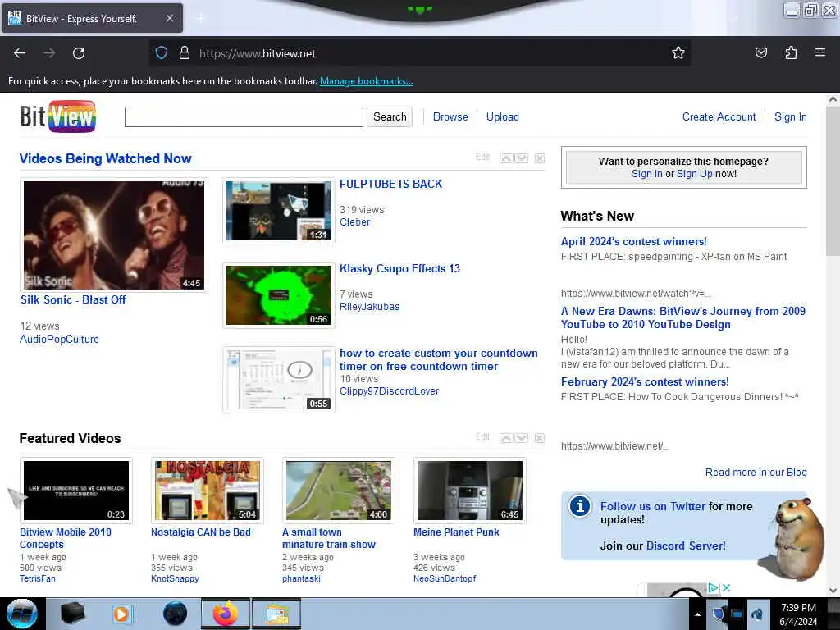Open the tracking protection shield icon
840x630 pixels.
(162, 53)
